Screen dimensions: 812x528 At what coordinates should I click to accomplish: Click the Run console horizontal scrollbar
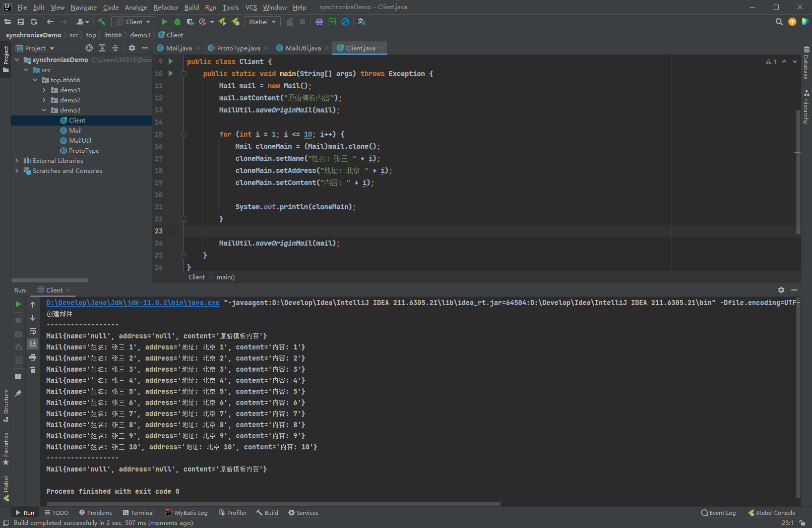tap(273, 503)
